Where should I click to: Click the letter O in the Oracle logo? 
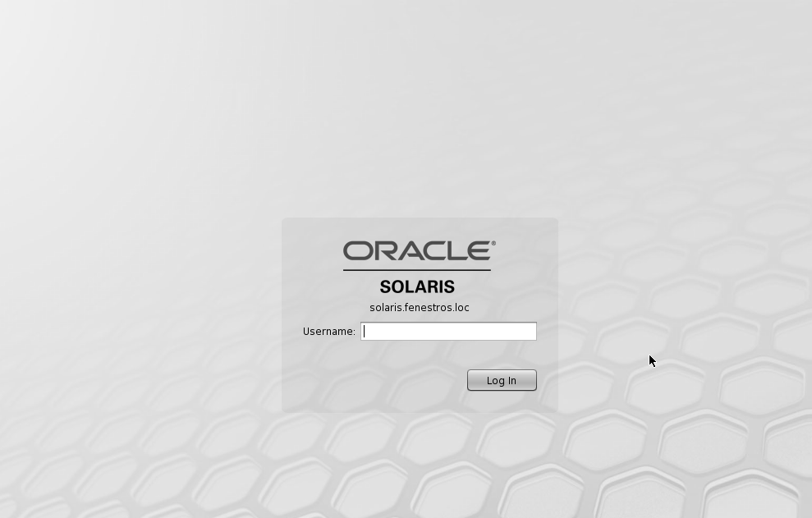tap(356, 251)
